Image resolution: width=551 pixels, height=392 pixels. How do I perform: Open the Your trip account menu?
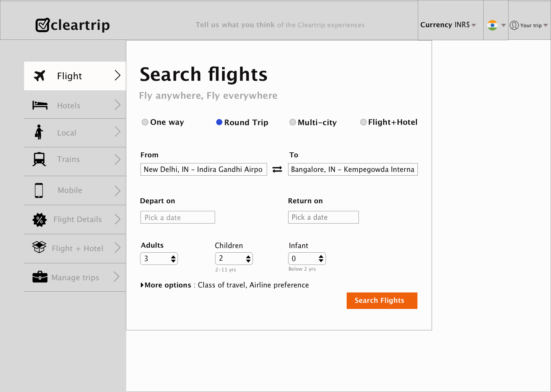click(x=529, y=25)
